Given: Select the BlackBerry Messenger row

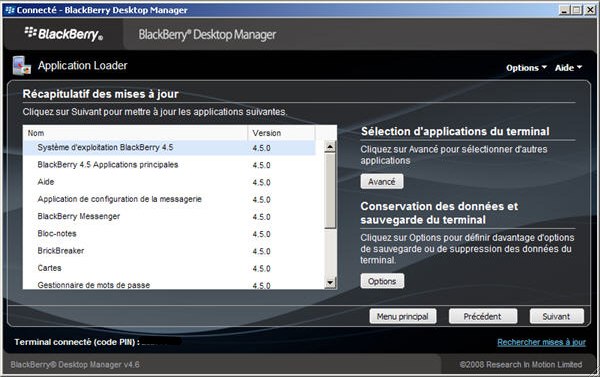Looking at the screenshot, I should 169,217.
